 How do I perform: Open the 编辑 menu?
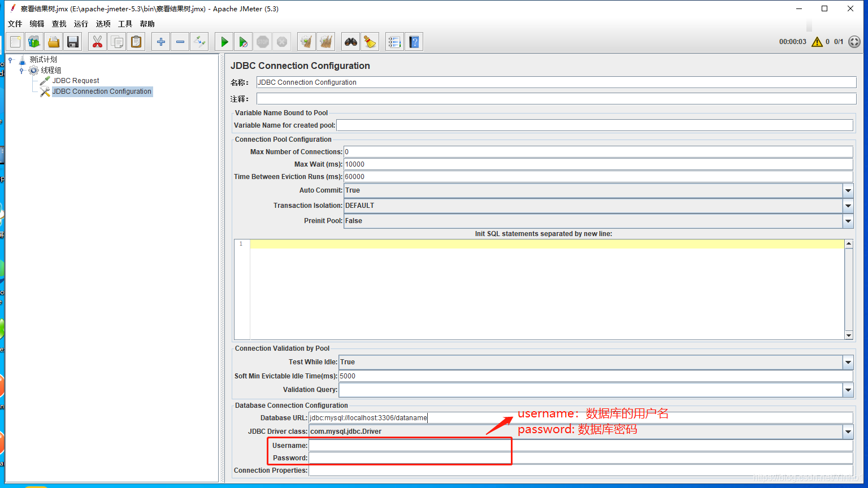[37, 24]
